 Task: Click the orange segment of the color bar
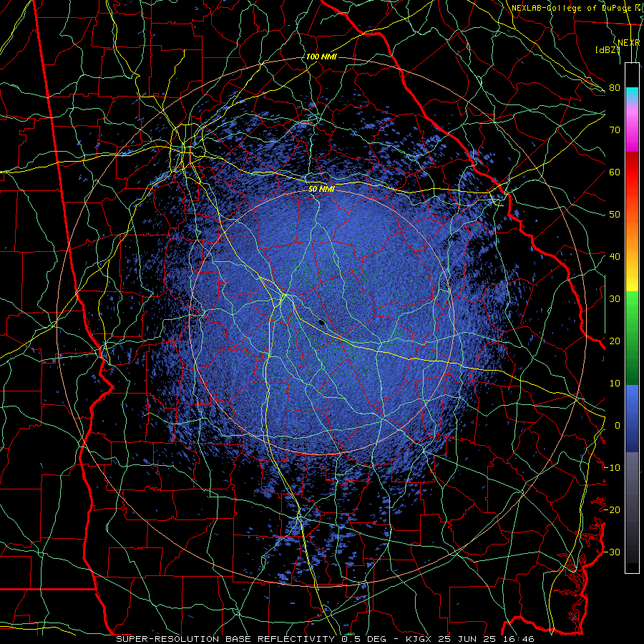click(x=632, y=234)
